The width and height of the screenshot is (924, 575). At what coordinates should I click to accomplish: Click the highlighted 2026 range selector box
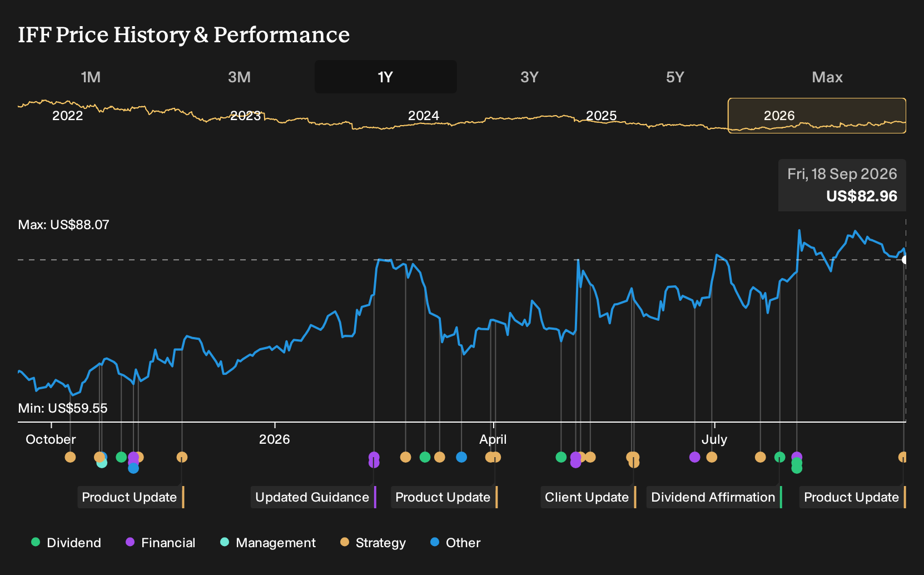click(x=817, y=116)
